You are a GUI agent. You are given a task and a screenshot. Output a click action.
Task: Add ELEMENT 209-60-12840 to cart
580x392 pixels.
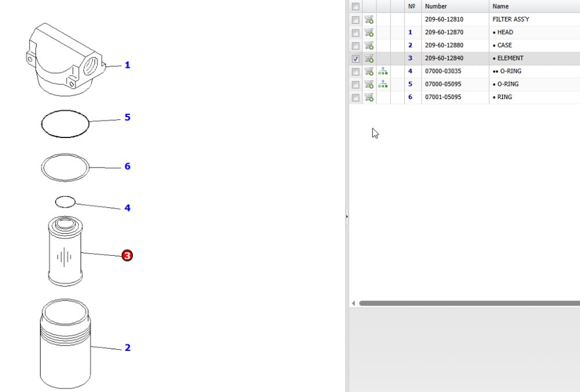pos(369,58)
